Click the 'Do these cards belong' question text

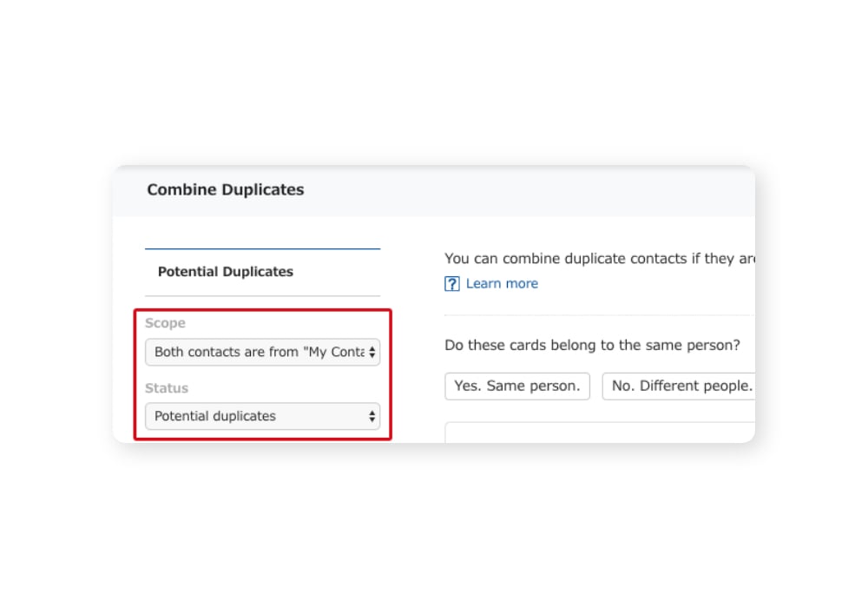click(592, 346)
